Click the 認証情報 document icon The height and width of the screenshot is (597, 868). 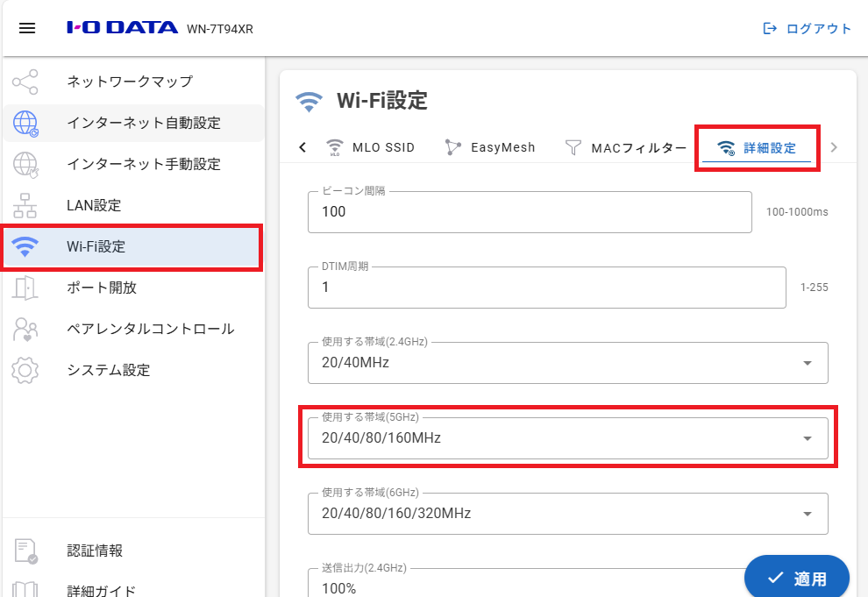(x=26, y=551)
